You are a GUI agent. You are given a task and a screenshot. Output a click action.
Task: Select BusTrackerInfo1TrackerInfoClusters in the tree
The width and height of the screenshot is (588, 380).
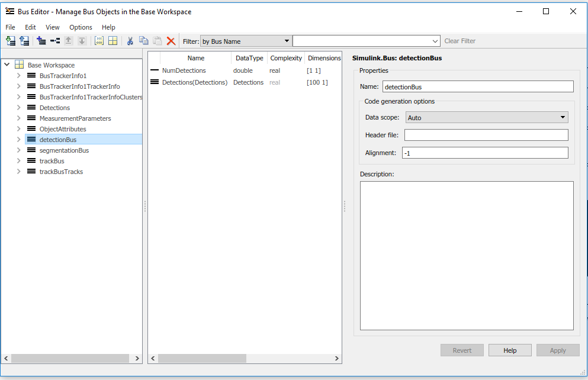91,96
